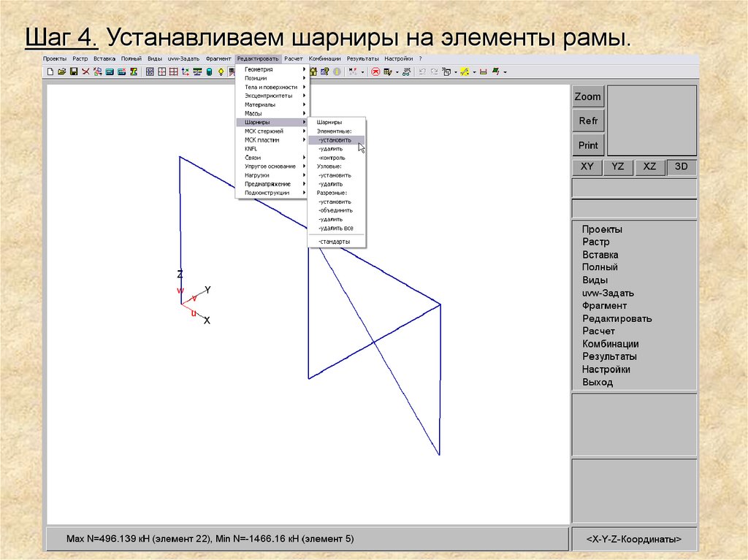This screenshot has width=748, height=560.
Task: Click the yellow highlighted selection icon
Action: [464, 72]
